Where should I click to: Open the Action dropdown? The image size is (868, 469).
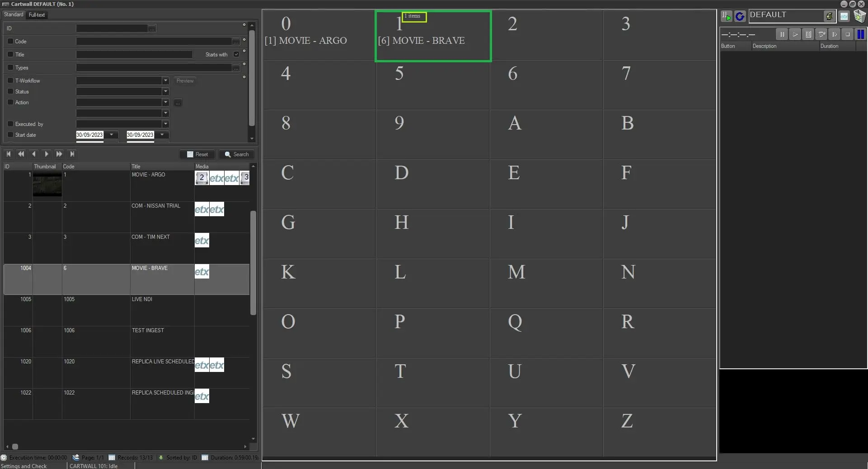(165, 102)
